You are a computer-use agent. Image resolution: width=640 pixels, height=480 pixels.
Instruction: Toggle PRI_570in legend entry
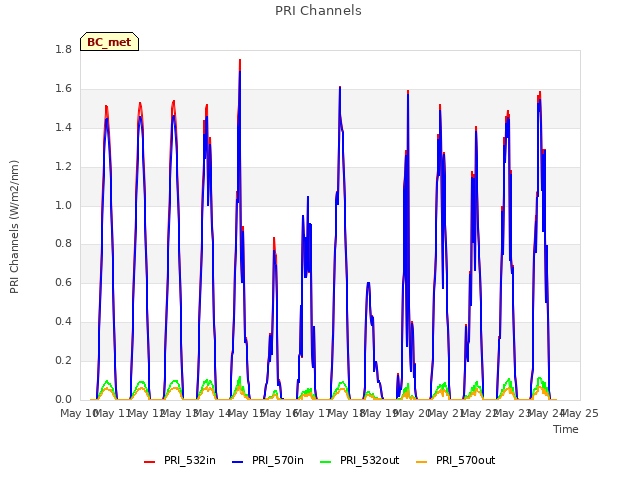point(268,461)
